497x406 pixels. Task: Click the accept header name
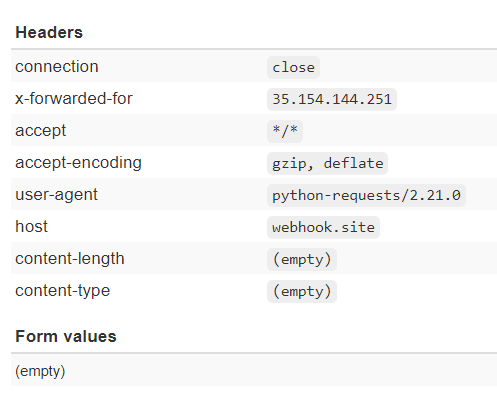pos(41,130)
